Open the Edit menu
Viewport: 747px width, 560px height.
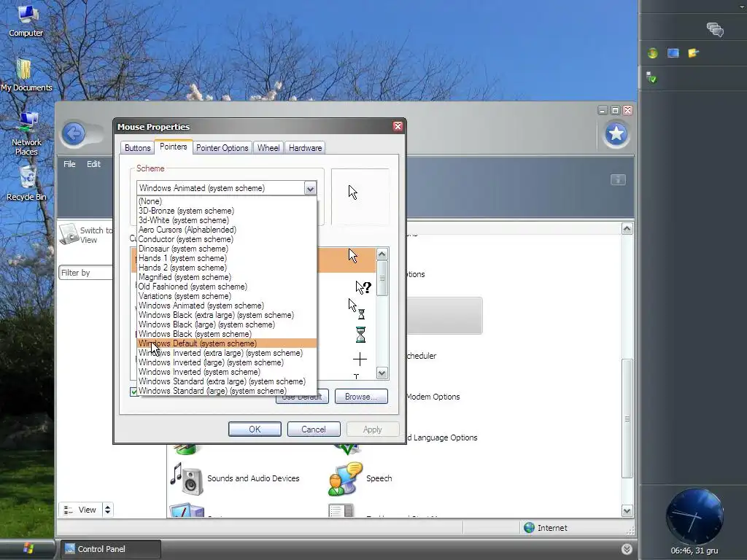point(93,164)
